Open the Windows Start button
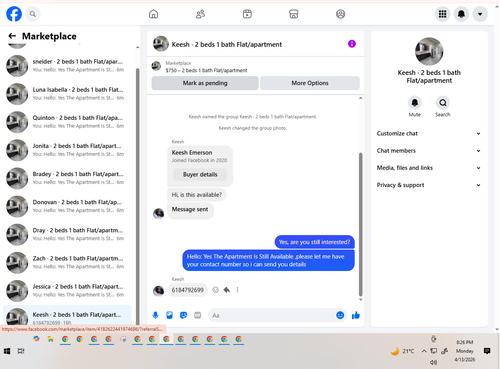The height and width of the screenshot is (369, 500). (x=7, y=351)
